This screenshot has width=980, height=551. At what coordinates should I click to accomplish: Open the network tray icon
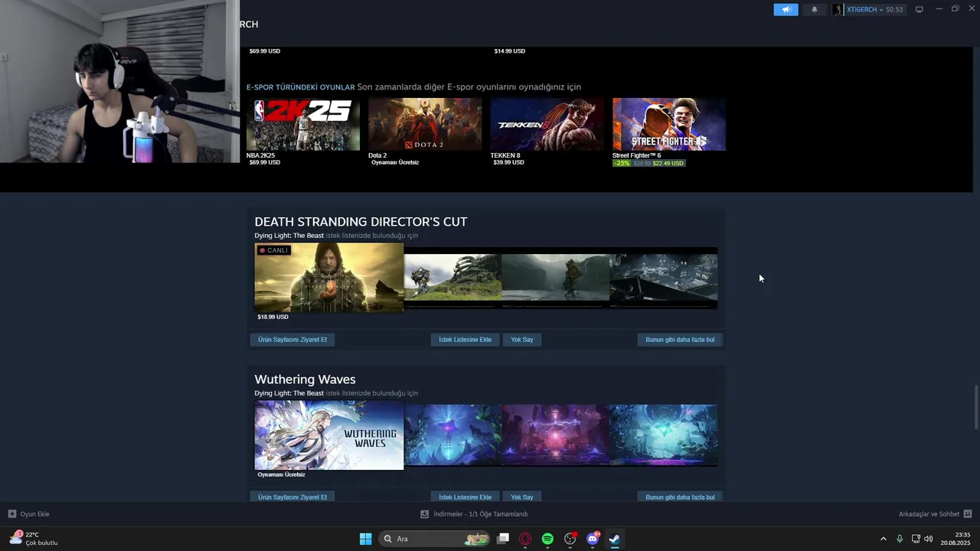point(916,539)
